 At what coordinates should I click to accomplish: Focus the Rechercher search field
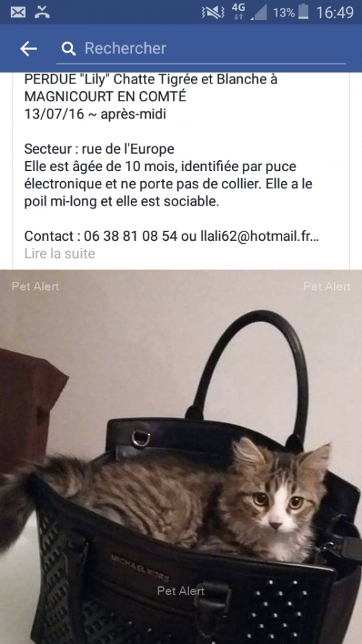201,48
